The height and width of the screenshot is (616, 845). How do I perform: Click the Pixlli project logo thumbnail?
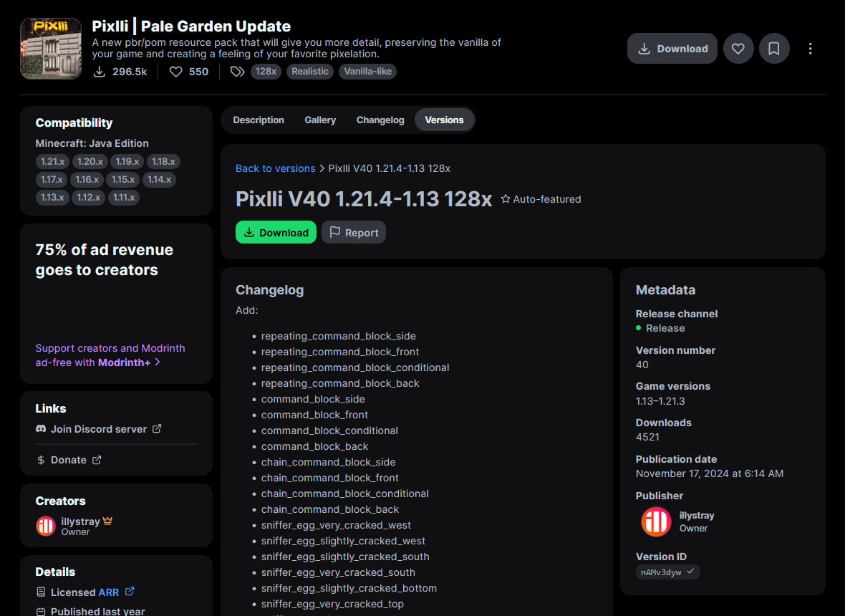51,49
